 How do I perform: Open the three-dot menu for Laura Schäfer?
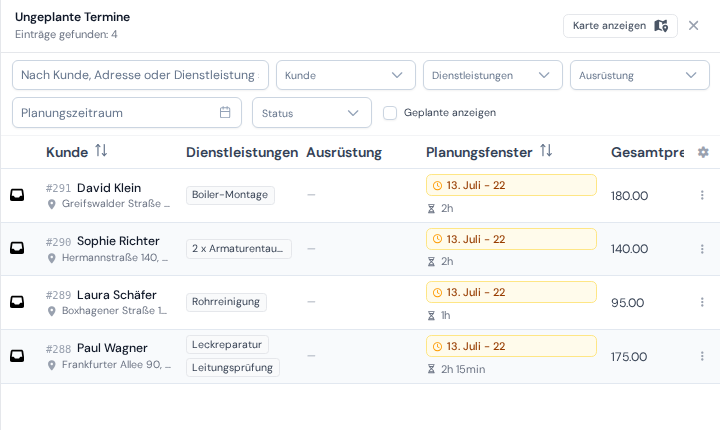click(702, 302)
